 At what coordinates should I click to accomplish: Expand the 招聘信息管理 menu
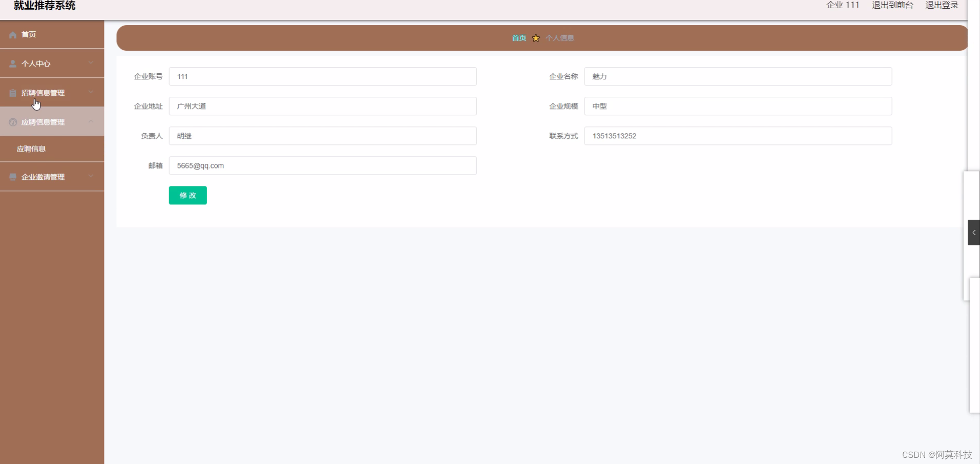click(51, 93)
